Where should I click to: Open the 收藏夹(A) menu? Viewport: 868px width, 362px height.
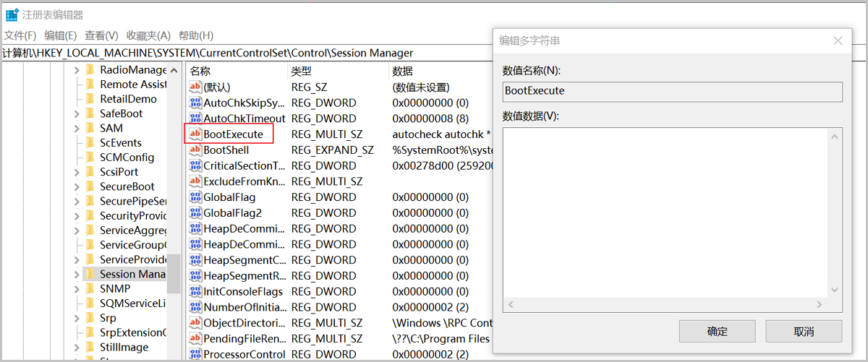pyautogui.click(x=148, y=35)
